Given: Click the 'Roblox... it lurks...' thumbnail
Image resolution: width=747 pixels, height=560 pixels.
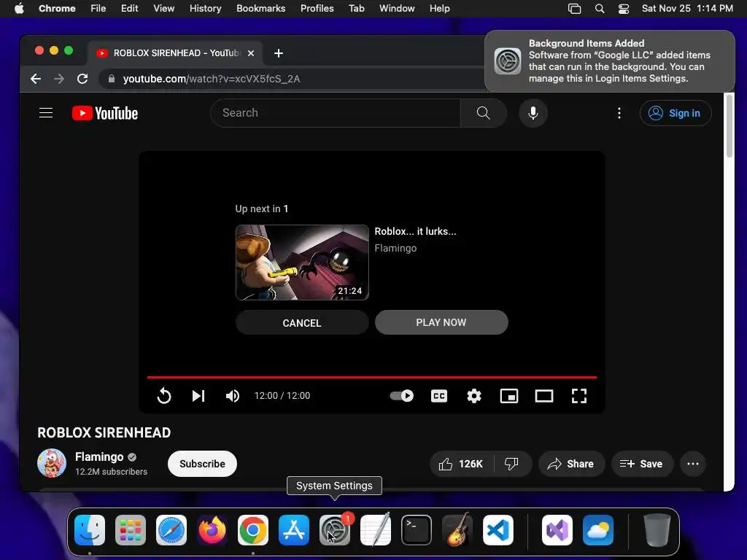Looking at the screenshot, I should tap(302, 262).
